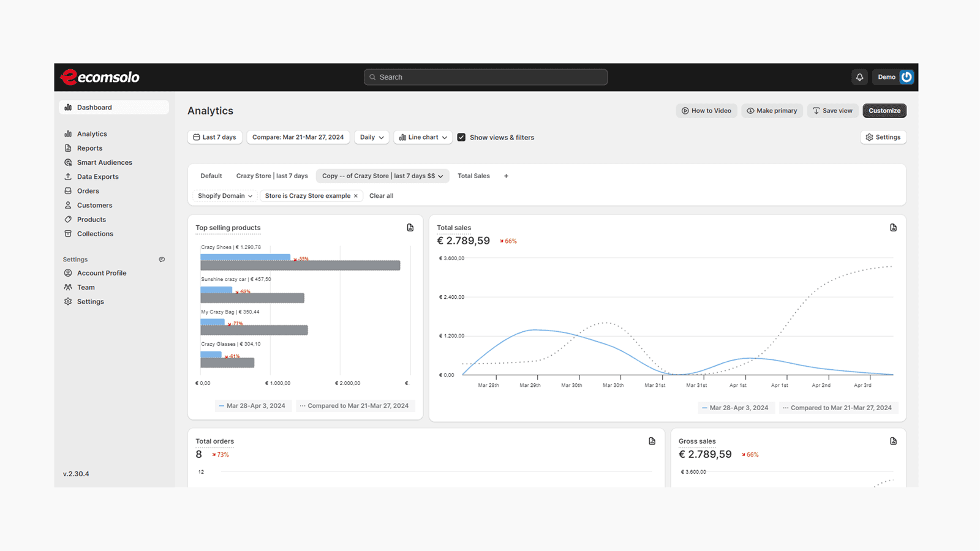980x551 pixels.
Task: Click the Data Exports upload icon
Action: pyautogui.click(x=68, y=176)
